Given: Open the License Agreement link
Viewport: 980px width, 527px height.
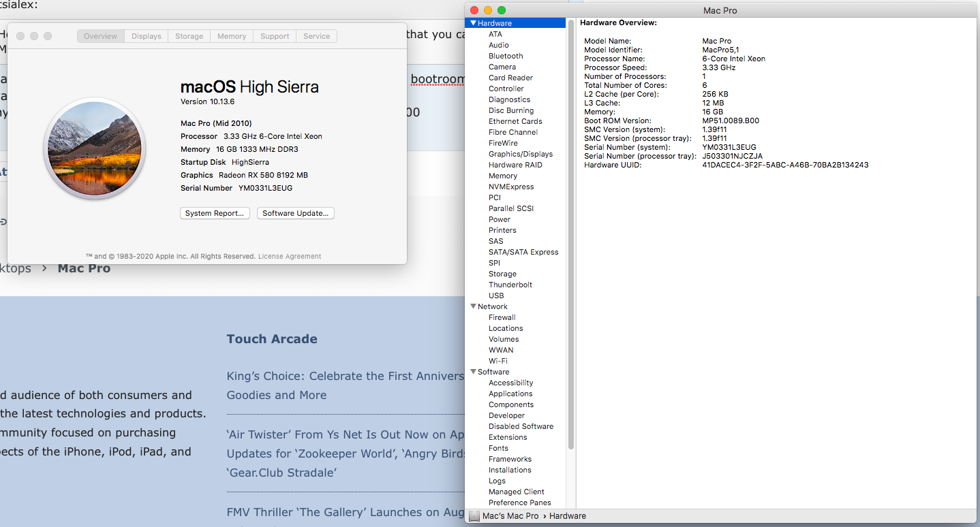Looking at the screenshot, I should click(x=290, y=257).
